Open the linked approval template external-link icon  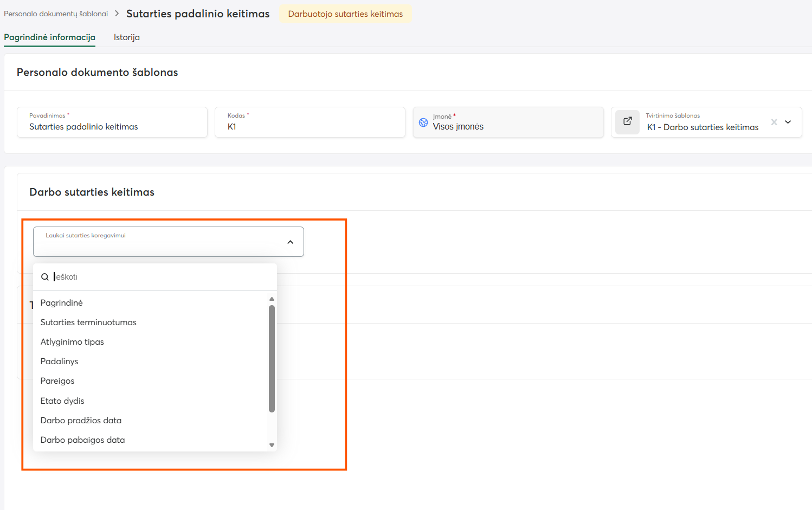click(627, 121)
